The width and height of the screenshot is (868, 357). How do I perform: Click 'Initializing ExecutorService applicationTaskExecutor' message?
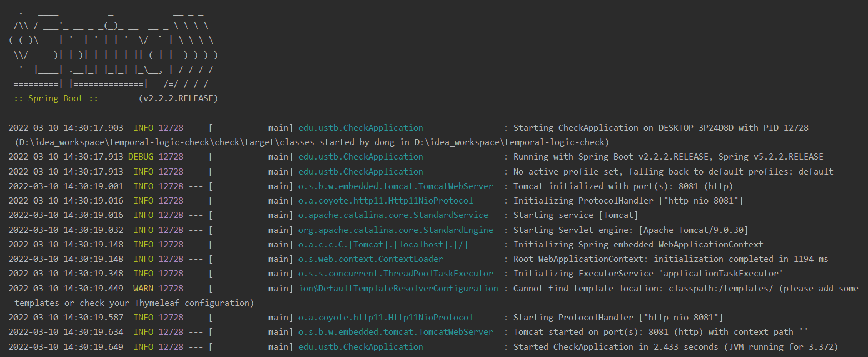(648, 274)
